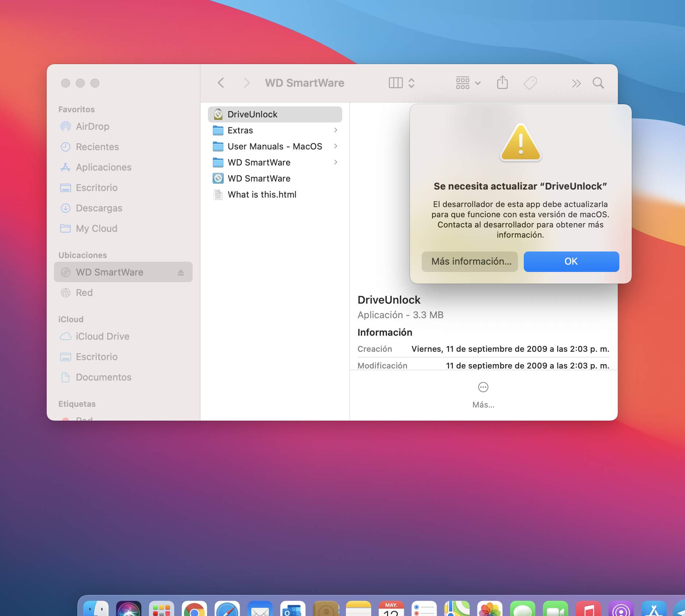Open App Store from the Dock
This screenshot has height=616, width=685.
(654, 609)
